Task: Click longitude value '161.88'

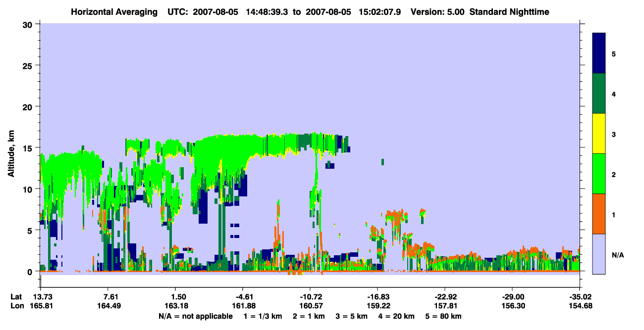Action: (x=244, y=306)
